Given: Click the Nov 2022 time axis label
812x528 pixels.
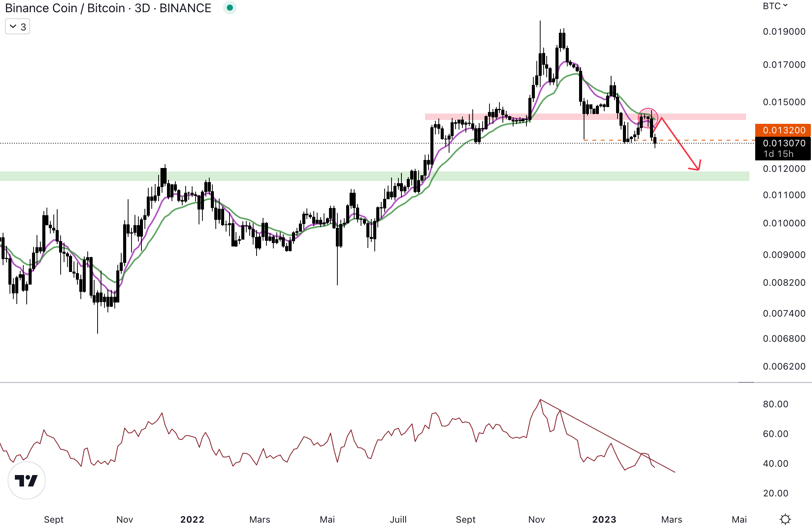Looking at the screenshot, I should (536, 519).
